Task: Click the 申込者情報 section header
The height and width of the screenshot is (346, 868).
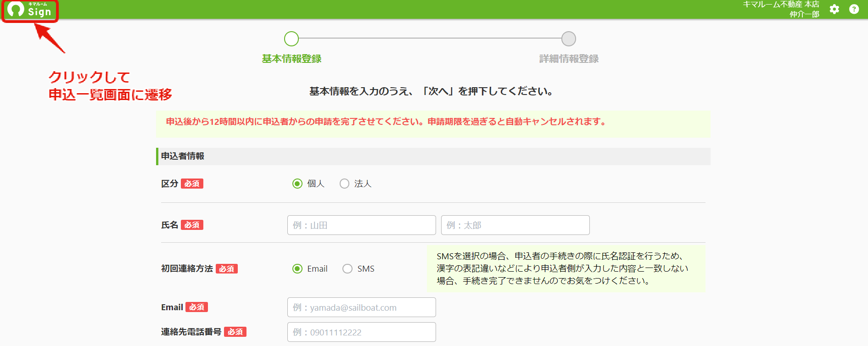Action: [433, 156]
